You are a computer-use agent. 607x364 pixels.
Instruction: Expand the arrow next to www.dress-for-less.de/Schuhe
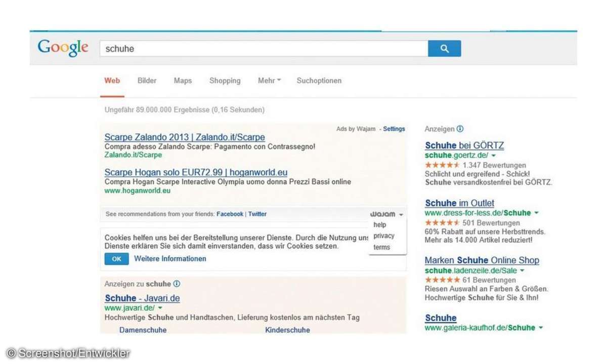point(536,213)
